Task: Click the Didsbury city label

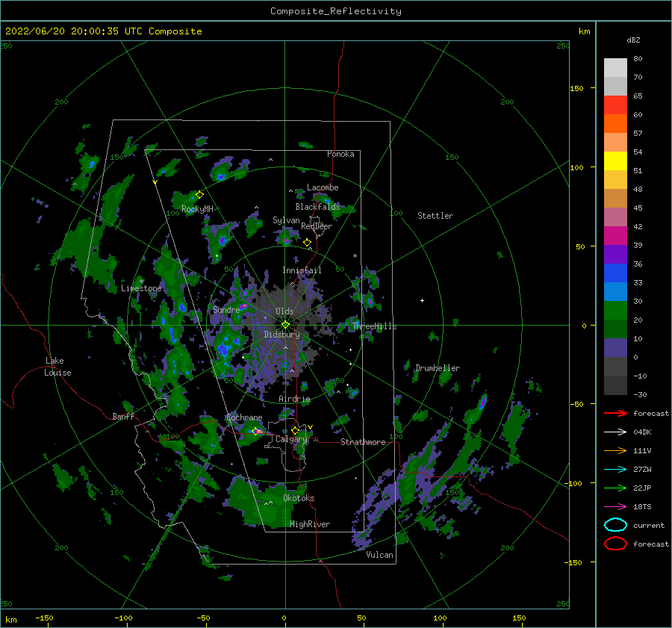Action: tap(282, 335)
